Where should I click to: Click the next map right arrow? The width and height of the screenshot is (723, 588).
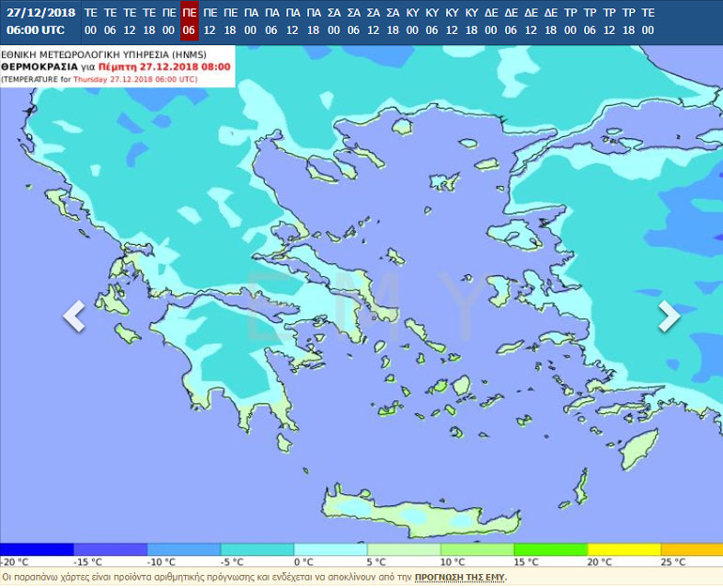668,317
